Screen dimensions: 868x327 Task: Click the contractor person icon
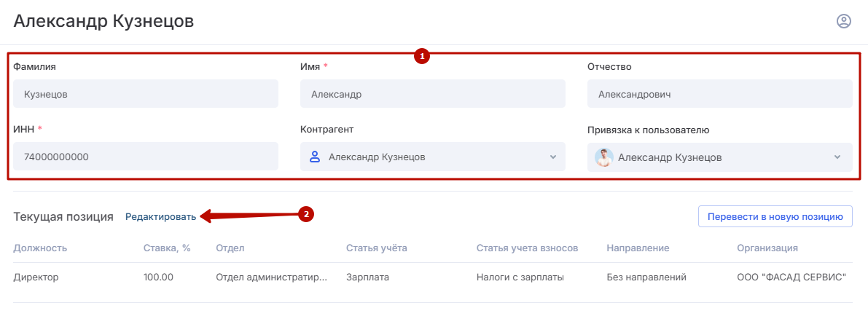[x=315, y=157]
